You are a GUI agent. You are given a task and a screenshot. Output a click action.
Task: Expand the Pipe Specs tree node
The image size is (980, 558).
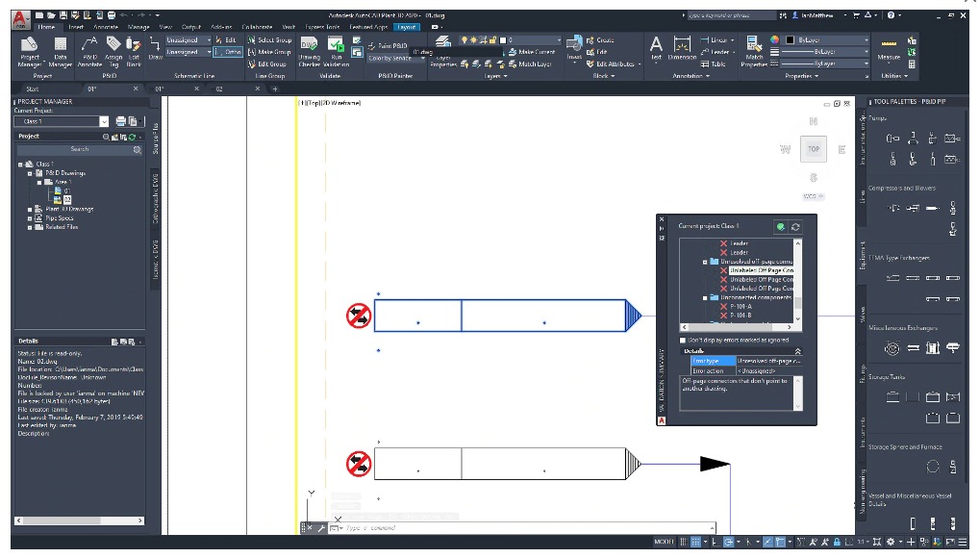pyautogui.click(x=30, y=218)
